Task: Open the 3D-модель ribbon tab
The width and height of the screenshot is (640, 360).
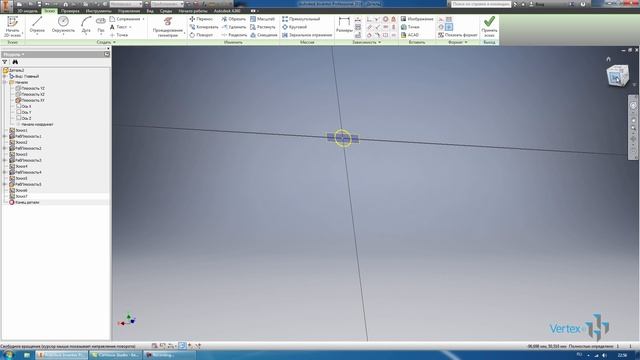Action: [27, 11]
